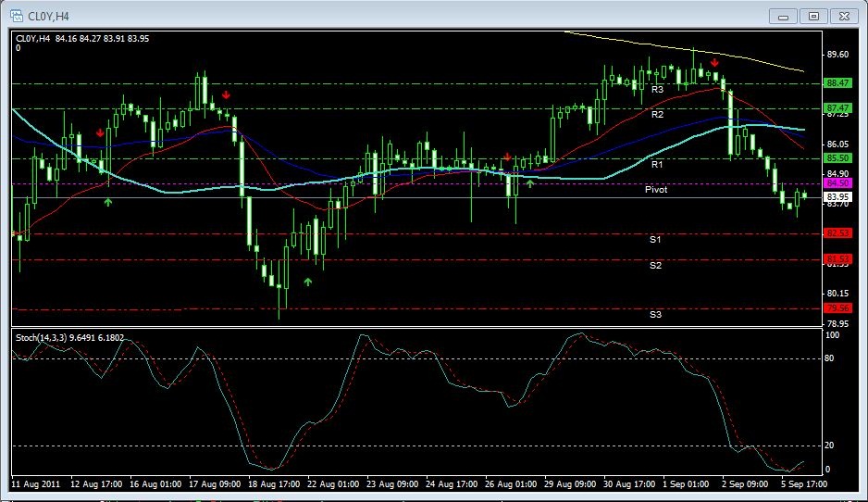Select the OHLC text 84.16 84.27 83.91 83.95
Viewport: 868px width, 502px height.
click(x=102, y=39)
